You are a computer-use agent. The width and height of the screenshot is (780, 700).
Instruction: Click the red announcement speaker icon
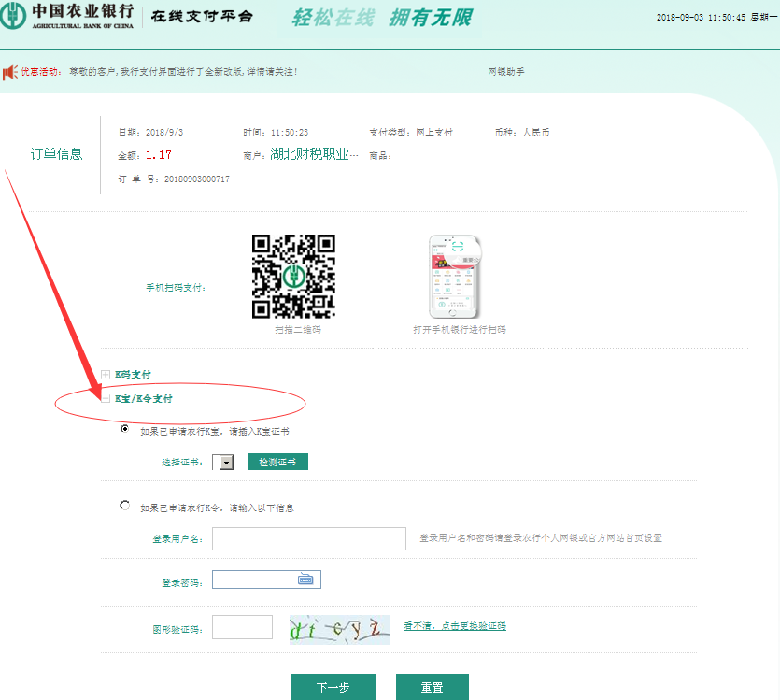(10, 72)
